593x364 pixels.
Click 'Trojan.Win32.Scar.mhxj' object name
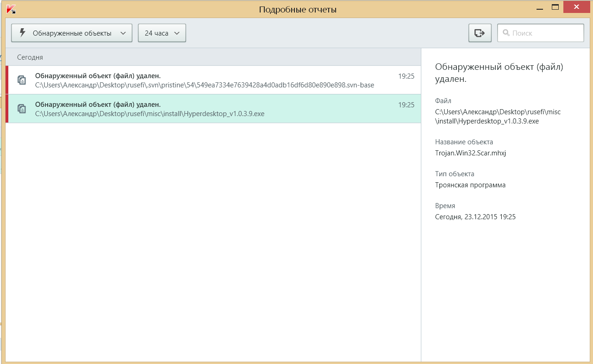(x=470, y=153)
